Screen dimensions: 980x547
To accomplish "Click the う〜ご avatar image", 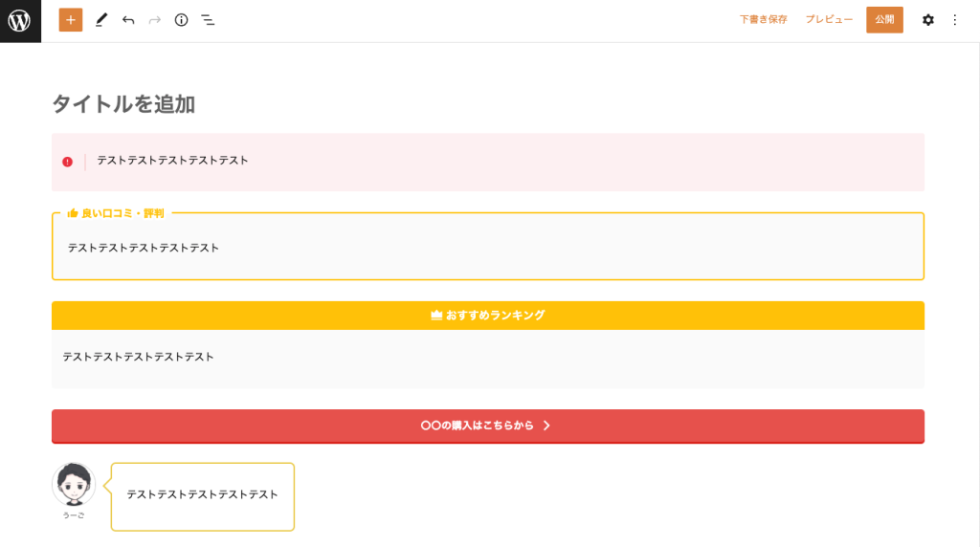I will click(74, 485).
